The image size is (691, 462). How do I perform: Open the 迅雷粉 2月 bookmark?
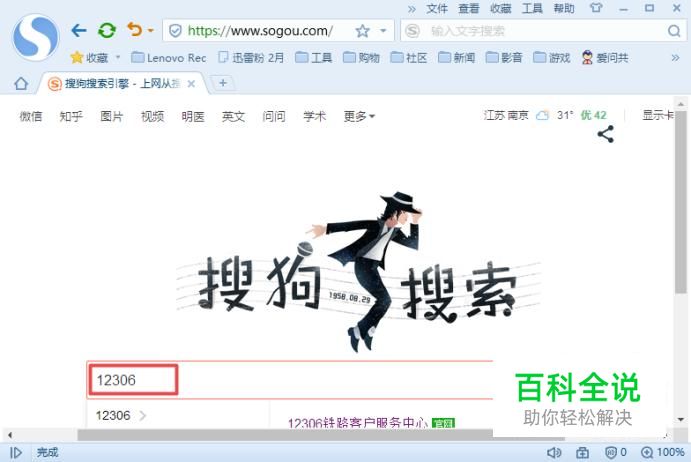tap(251, 58)
